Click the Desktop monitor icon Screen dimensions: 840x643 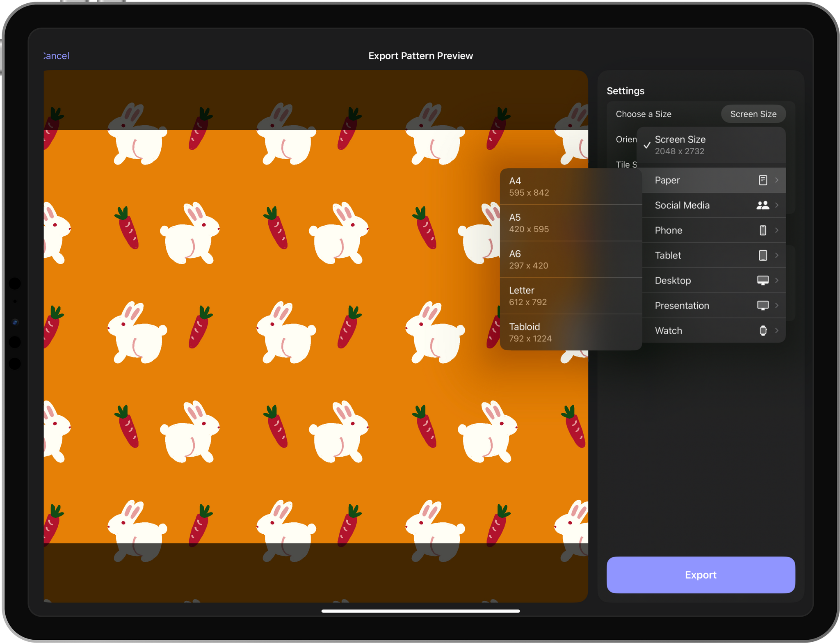coord(762,280)
